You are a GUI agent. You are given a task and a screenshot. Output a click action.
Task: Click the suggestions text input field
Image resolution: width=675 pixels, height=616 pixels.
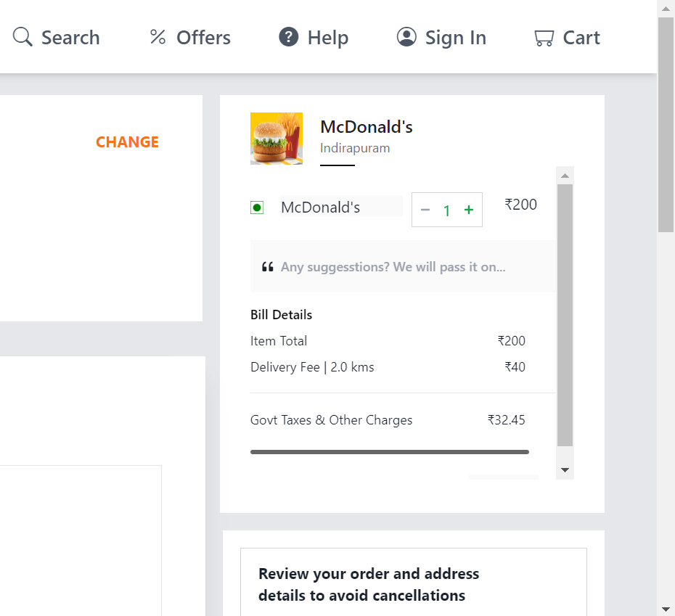(x=404, y=267)
